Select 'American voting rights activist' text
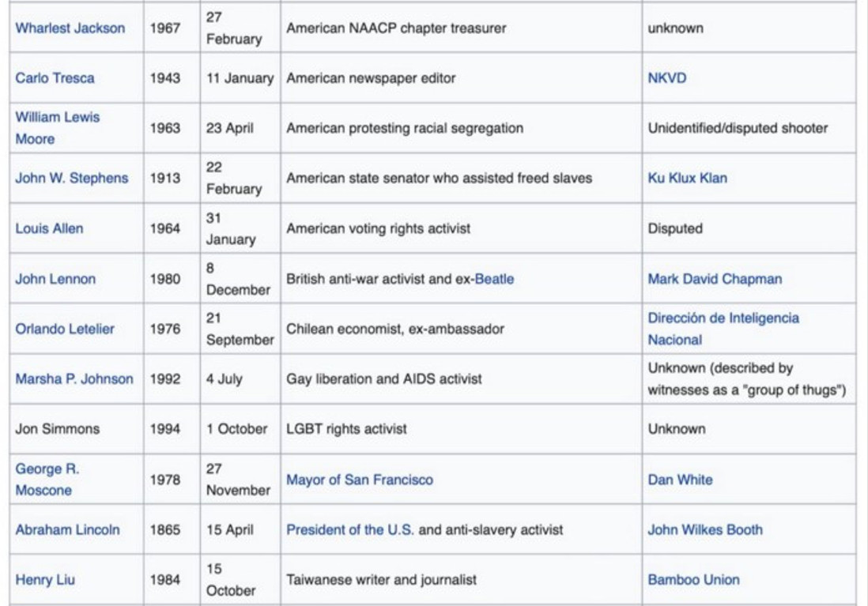The image size is (868, 606). tap(378, 228)
